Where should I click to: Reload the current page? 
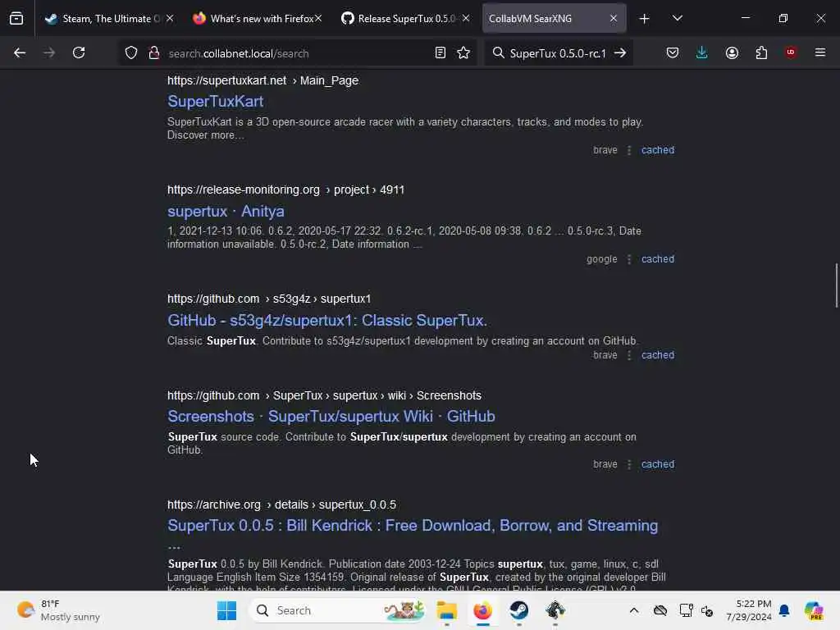pos(79,52)
